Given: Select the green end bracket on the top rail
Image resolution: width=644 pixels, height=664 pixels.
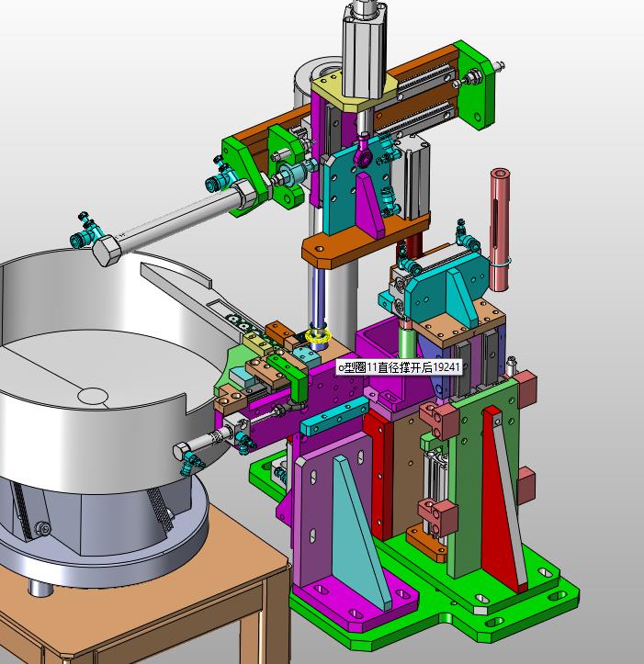Looking at the screenshot, I should (x=475, y=84).
